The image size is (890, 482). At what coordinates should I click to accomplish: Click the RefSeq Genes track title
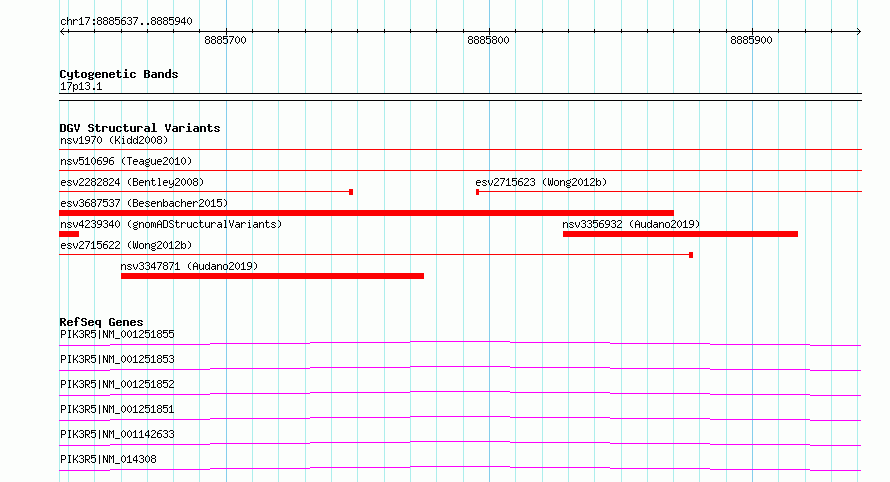pos(101,322)
